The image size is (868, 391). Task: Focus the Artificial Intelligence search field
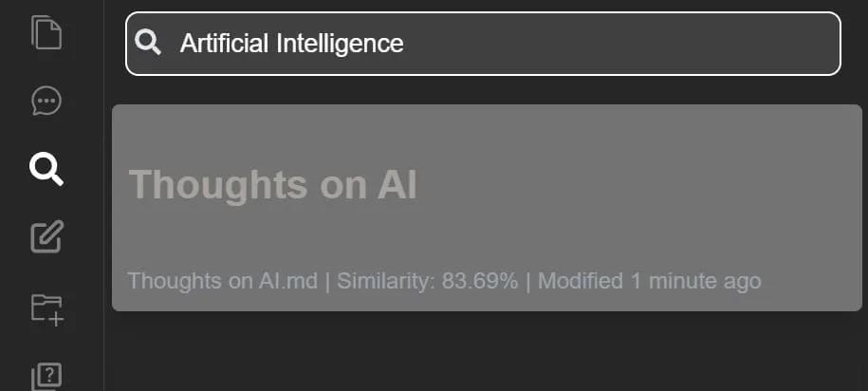483,44
